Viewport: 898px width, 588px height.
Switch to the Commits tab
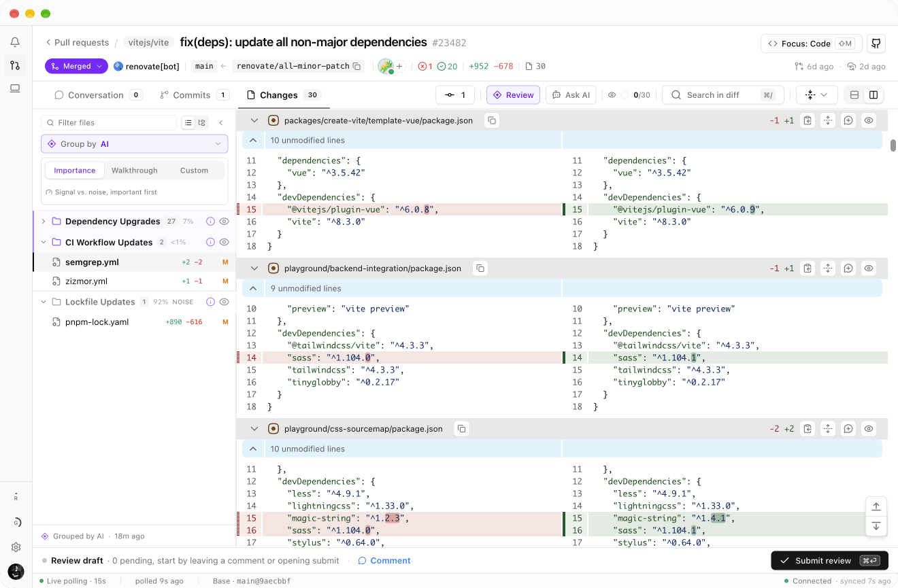pos(194,95)
